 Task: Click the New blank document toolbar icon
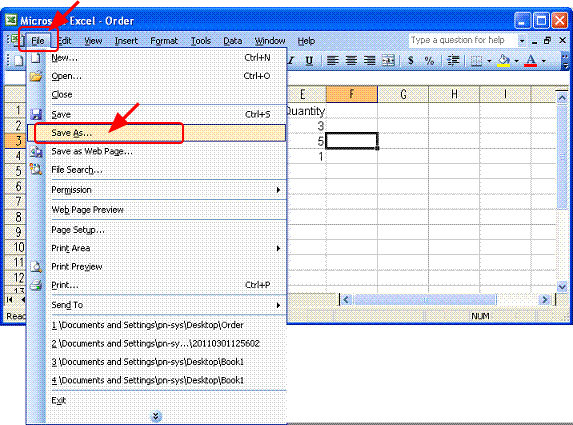[x=18, y=61]
